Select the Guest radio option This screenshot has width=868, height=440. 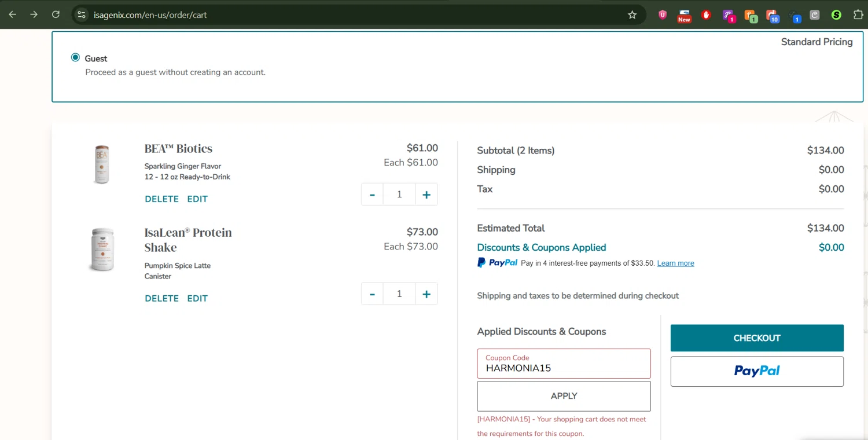click(75, 57)
